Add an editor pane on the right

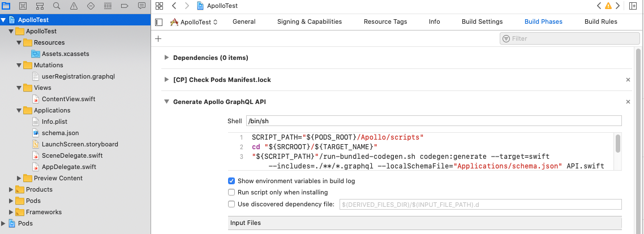tap(633, 6)
